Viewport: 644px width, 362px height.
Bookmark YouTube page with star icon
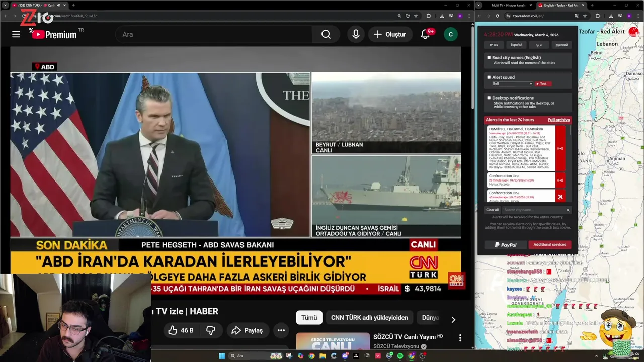pos(416,16)
